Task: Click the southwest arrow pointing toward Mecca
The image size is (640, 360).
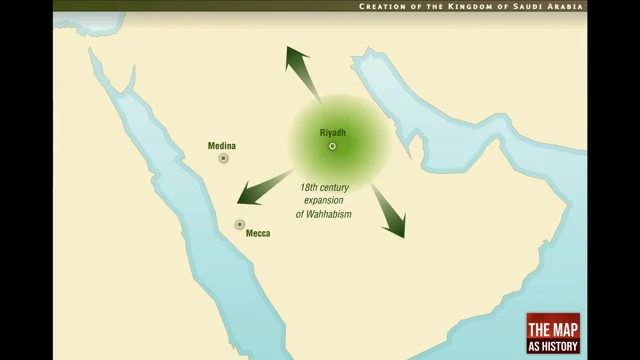Action: (264, 188)
